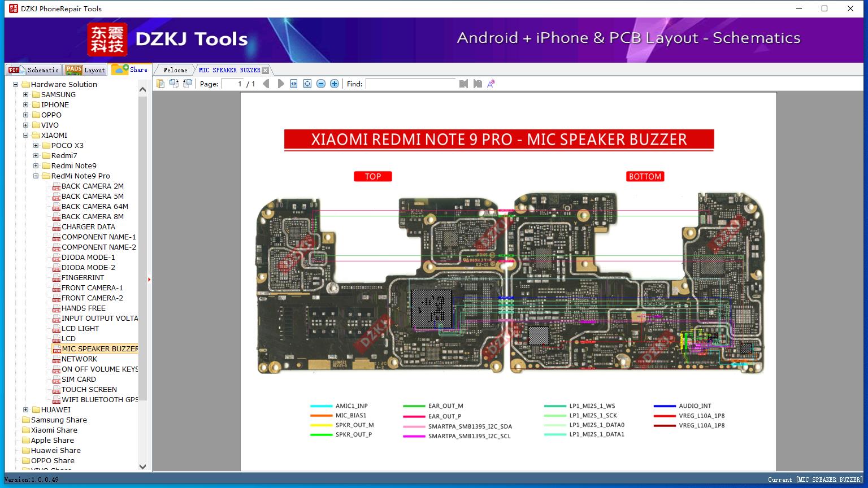
Task: Click PDF icon of FINGERRINT
Action: (x=56, y=278)
